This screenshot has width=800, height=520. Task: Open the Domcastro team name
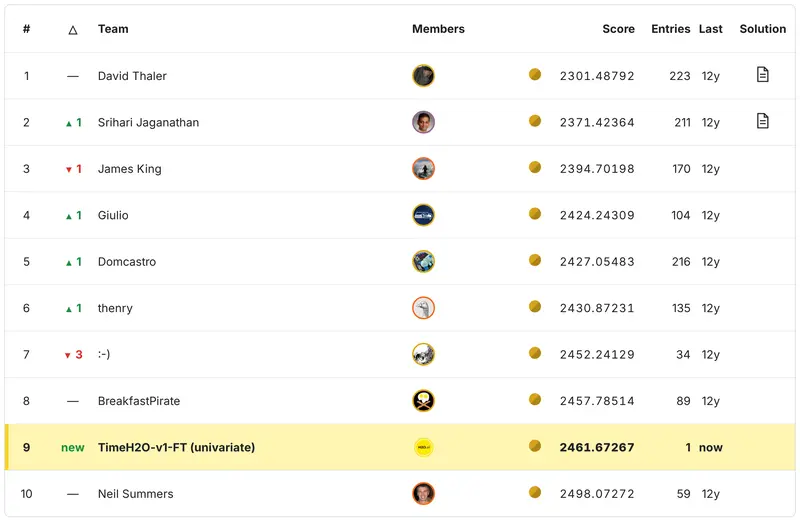(x=127, y=262)
